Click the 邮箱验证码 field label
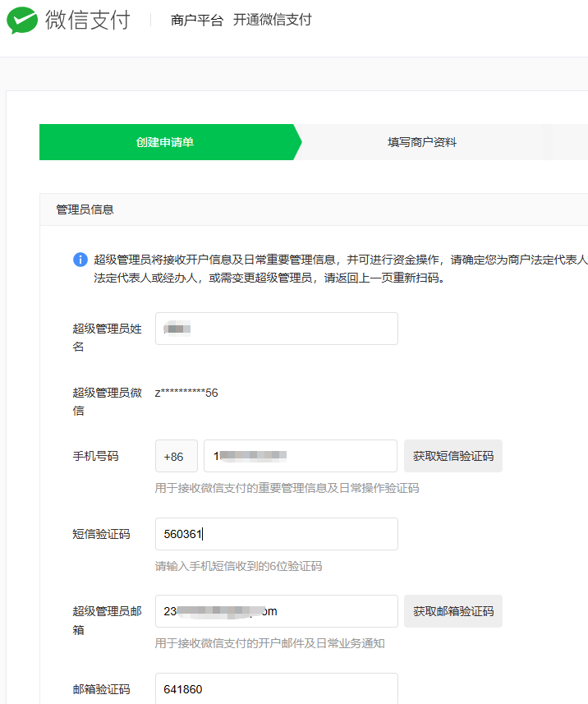 [102, 689]
